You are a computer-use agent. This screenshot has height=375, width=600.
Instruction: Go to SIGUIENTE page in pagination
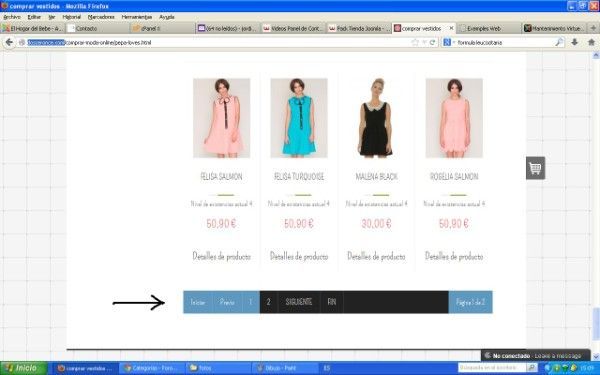point(298,302)
